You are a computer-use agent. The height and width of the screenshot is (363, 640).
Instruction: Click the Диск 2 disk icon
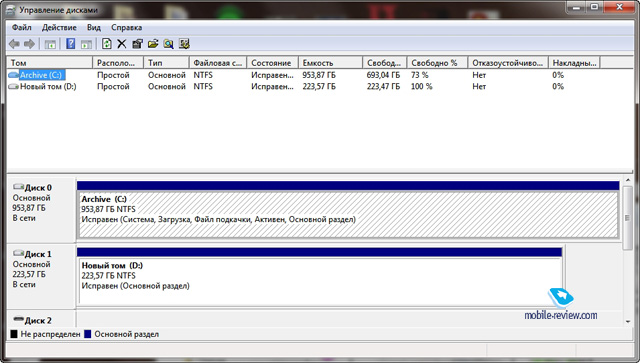(18, 319)
